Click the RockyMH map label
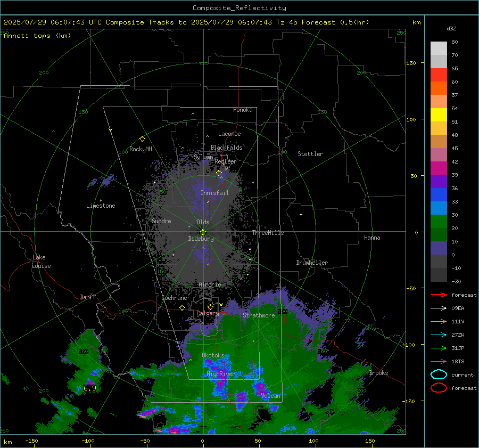The image size is (479, 448). tap(141, 149)
